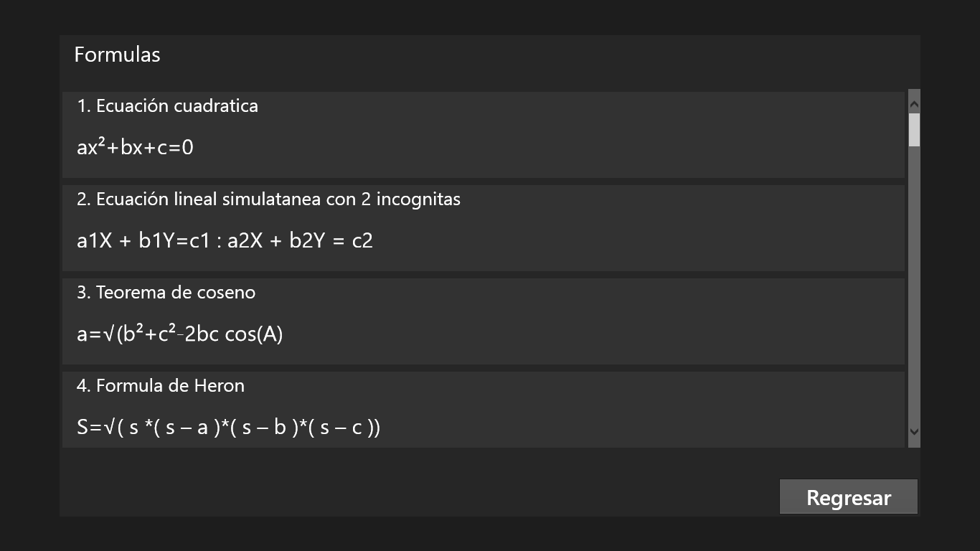Click the a1X + b1Y=c1 equation text

pyautogui.click(x=225, y=240)
